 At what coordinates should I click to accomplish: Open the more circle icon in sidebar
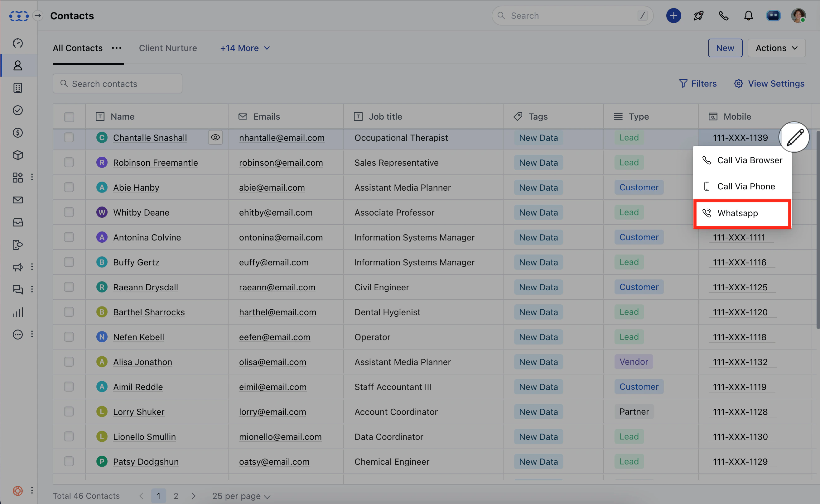tap(18, 334)
